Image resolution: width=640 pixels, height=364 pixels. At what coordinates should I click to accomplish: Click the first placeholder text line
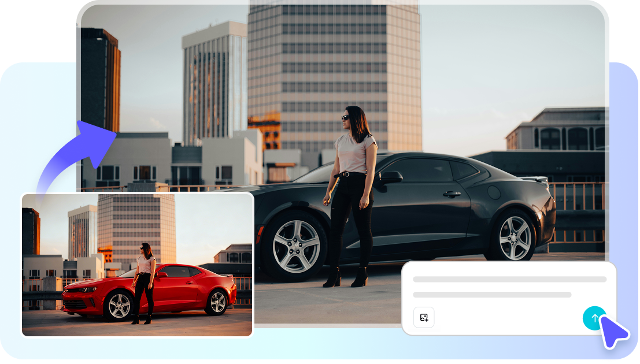tap(508, 278)
